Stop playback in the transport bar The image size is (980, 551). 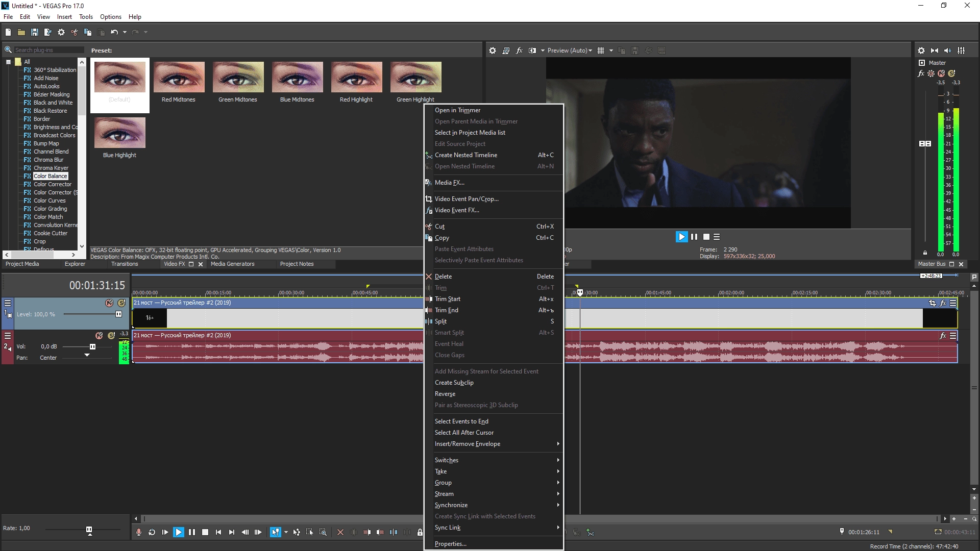coord(205,532)
